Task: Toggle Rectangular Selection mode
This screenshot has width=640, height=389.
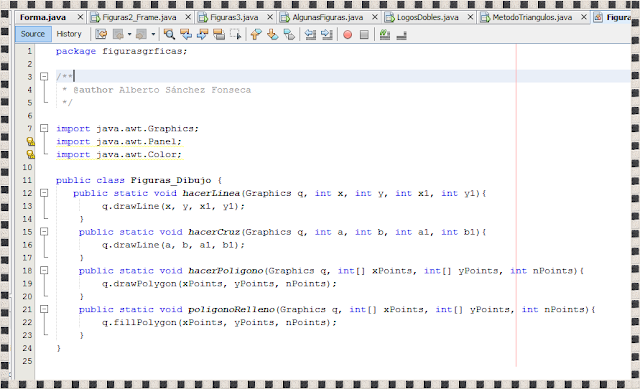Action: point(236,34)
